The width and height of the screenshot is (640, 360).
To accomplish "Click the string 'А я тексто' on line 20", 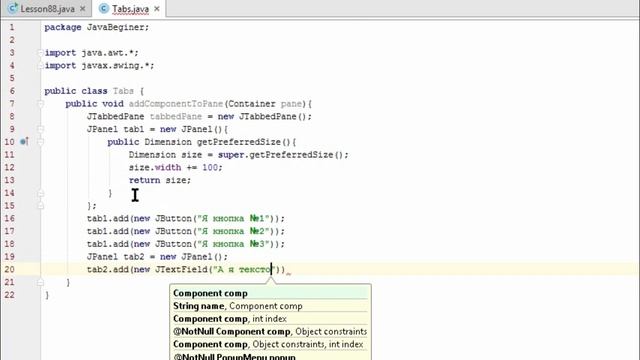I will [244, 269].
